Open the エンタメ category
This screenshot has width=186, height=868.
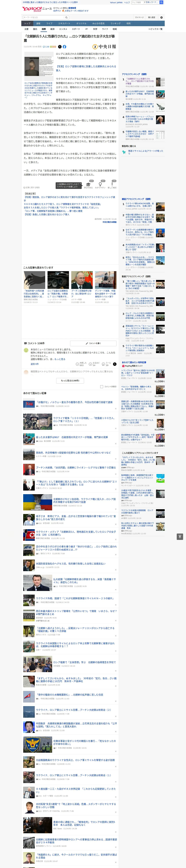pyautogui.click(x=63, y=29)
